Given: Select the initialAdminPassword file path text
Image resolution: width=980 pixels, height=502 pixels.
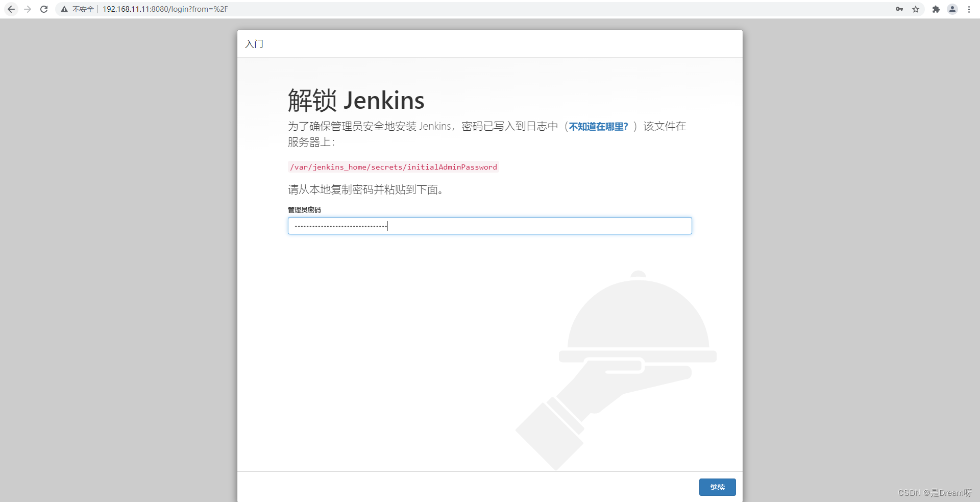Looking at the screenshot, I should [x=393, y=167].
